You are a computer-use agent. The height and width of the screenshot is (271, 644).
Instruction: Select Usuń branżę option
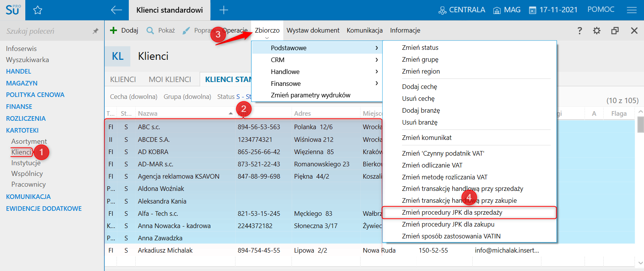point(420,122)
